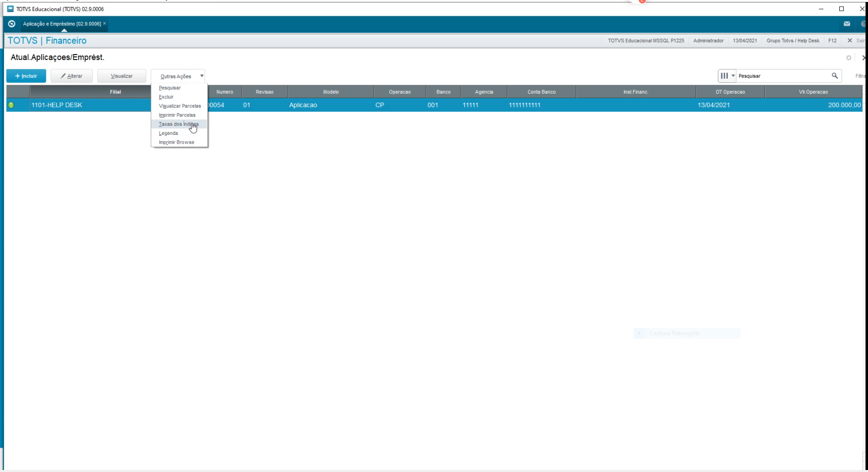
Task: Sort by Inst.Financ. column header
Action: (636, 92)
